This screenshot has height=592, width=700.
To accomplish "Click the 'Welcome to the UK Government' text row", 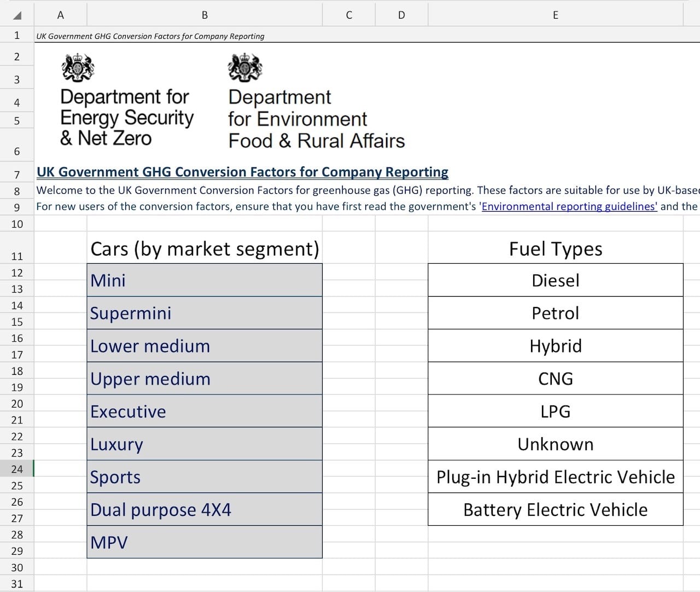I will pyautogui.click(x=367, y=190).
